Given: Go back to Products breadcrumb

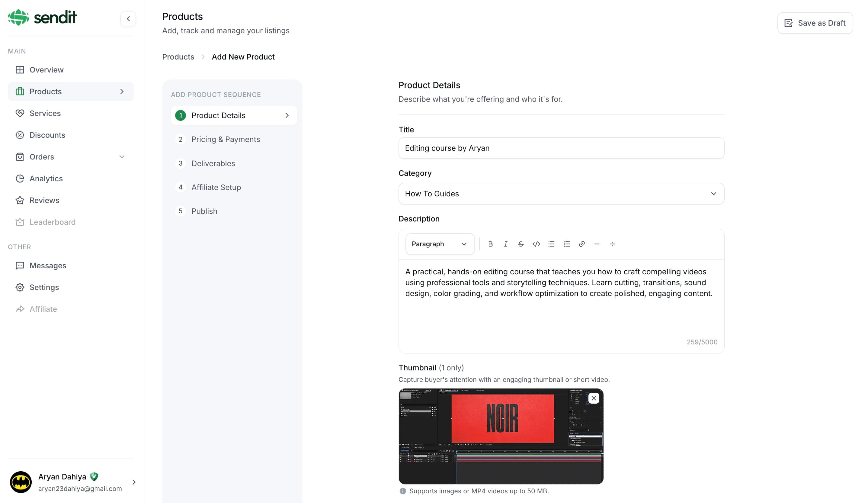Looking at the screenshot, I should pos(178,57).
